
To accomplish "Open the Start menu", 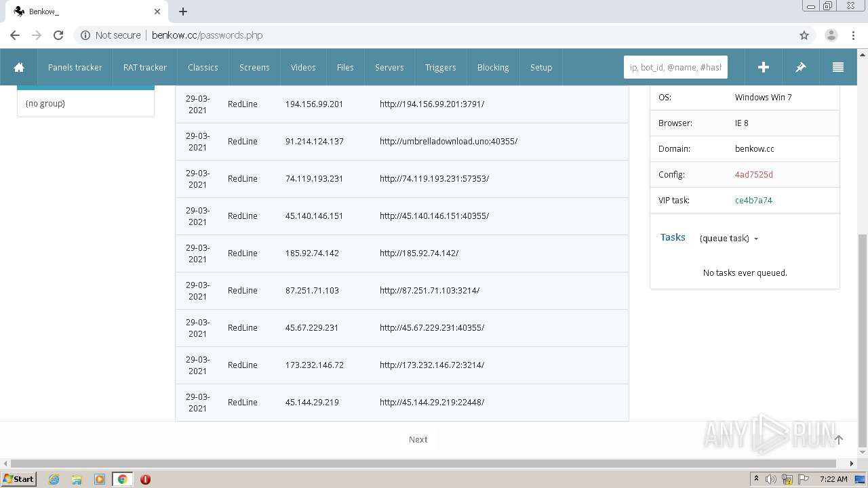I will (x=18, y=479).
